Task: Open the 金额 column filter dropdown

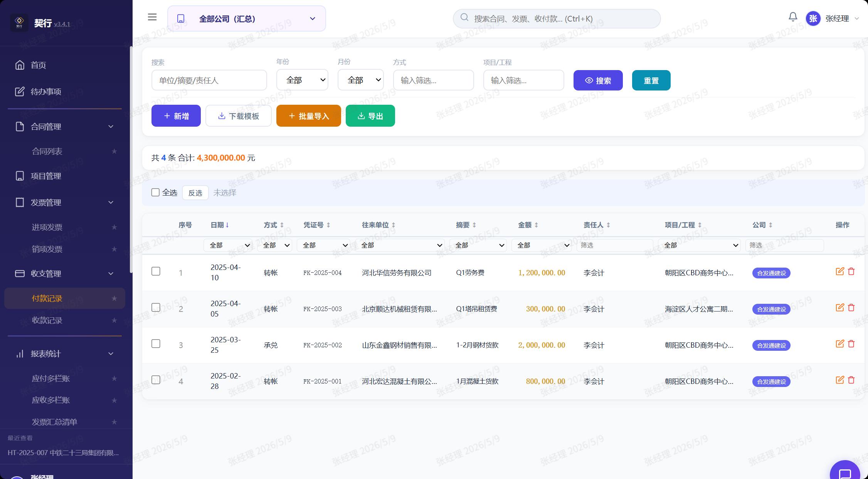Action: click(541, 245)
